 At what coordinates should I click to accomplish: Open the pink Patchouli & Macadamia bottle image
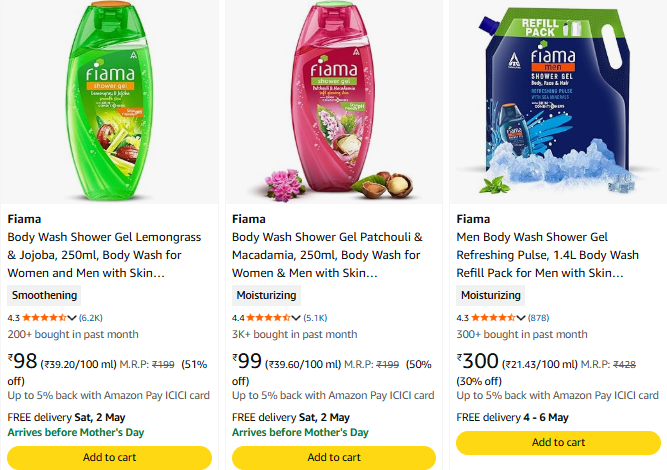pyautogui.click(x=334, y=100)
